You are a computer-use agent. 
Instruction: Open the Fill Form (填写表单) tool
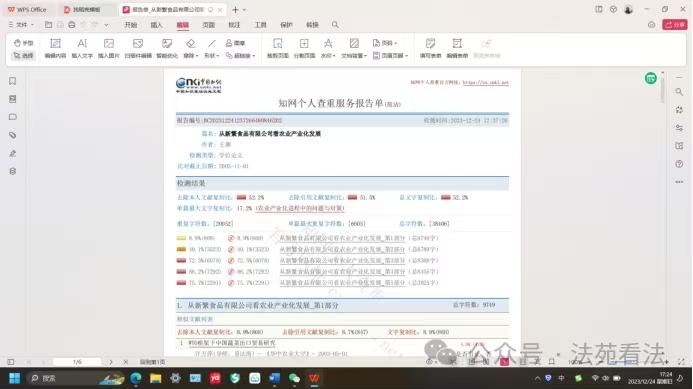click(x=430, y=48)
